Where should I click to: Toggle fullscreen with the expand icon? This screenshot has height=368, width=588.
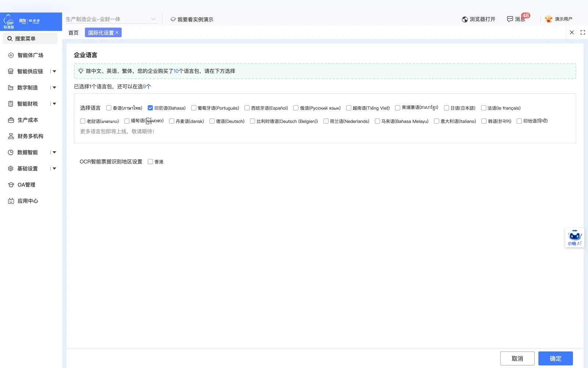click(583, 32)
